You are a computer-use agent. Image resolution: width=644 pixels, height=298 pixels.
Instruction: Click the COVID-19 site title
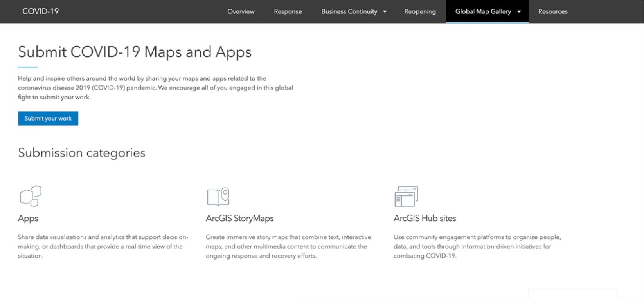[40, 11]
